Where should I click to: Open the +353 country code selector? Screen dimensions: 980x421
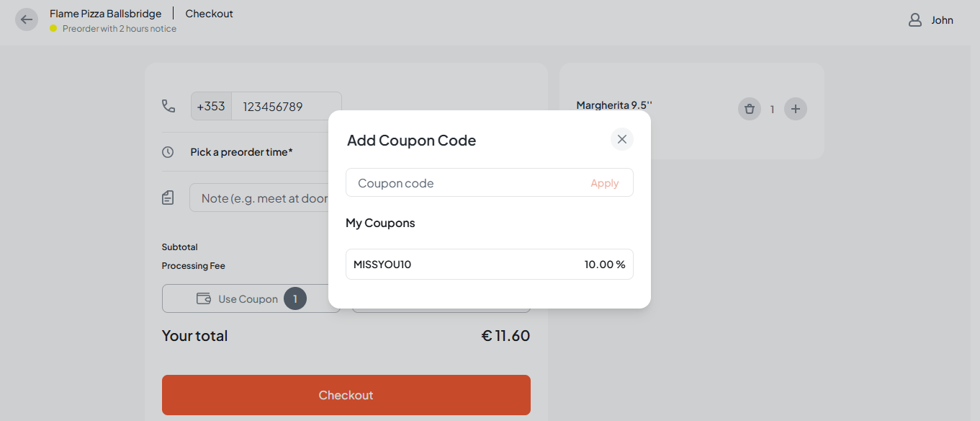tap(211, 106)
